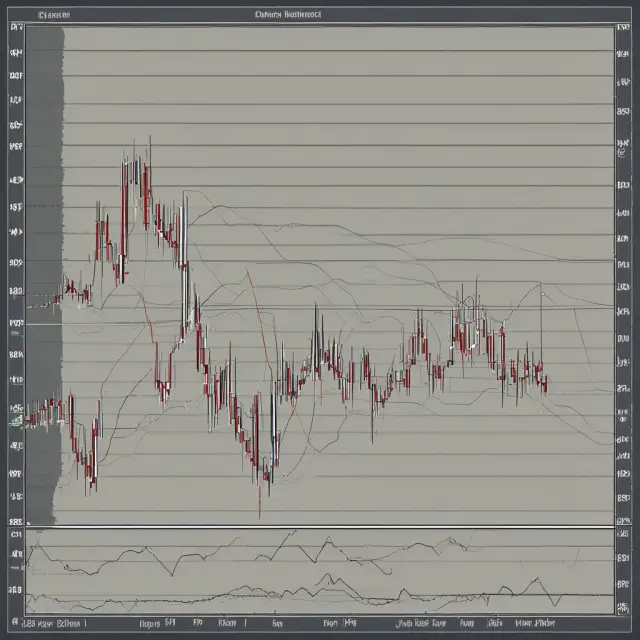Click the header label at top-left corner
Screen dimensions: 640x640
click(x=54, y=15)
